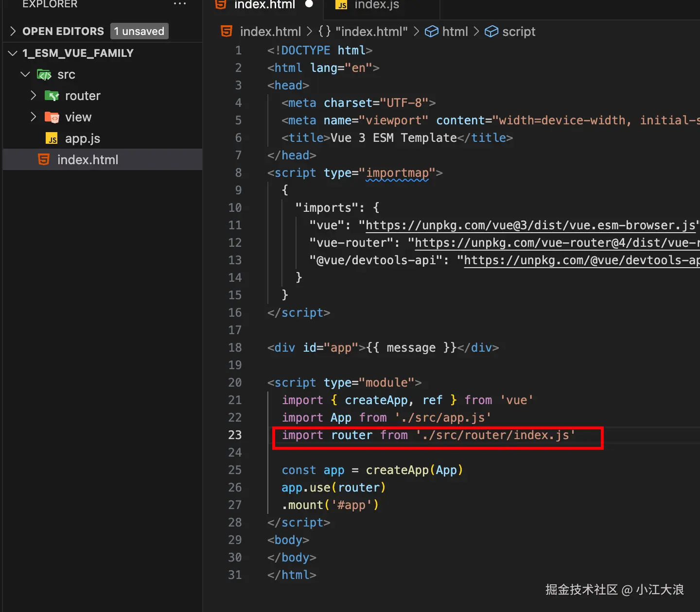Click the './src/app.js' import path
This screenshot has height=612, width=700.
point(443,418)
